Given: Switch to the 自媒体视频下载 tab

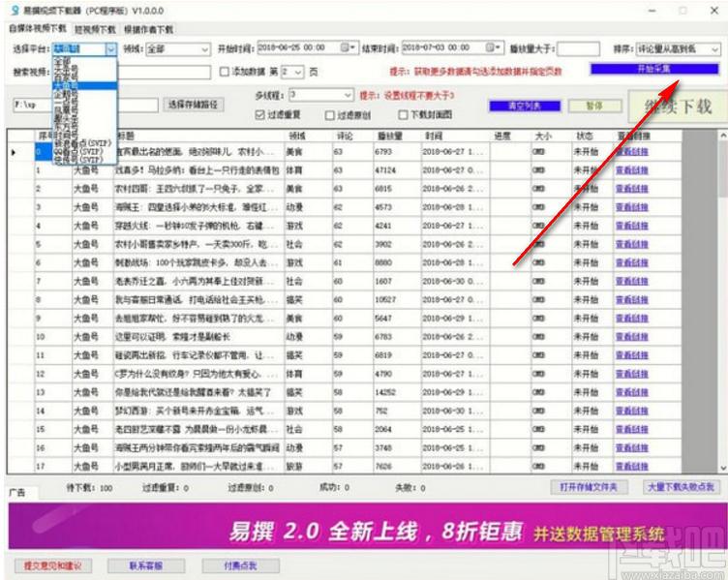Looking at the screenshot, I should (x=38, y=29).
